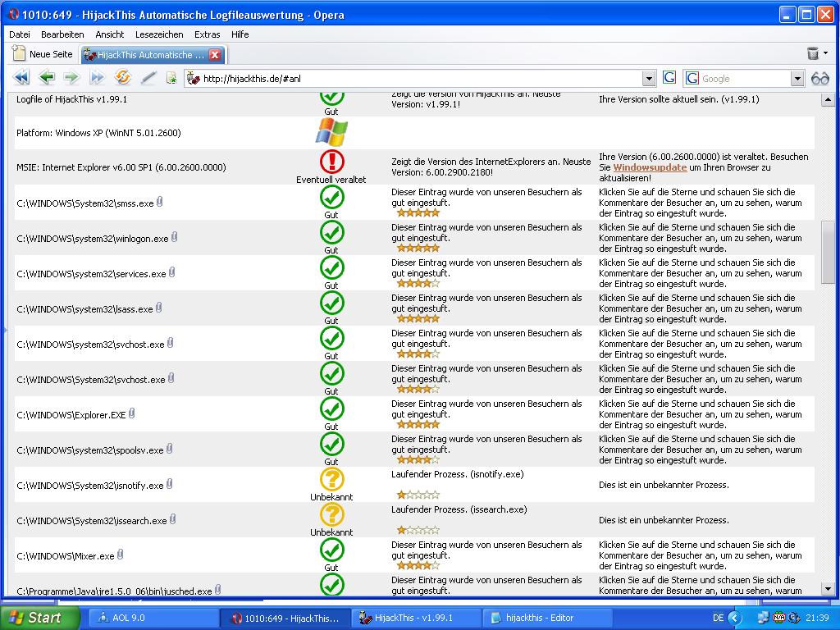Screen dimensions: 840x630
Task: Click the green checkmark for smss.exe
Action: (x=332, y=197)
